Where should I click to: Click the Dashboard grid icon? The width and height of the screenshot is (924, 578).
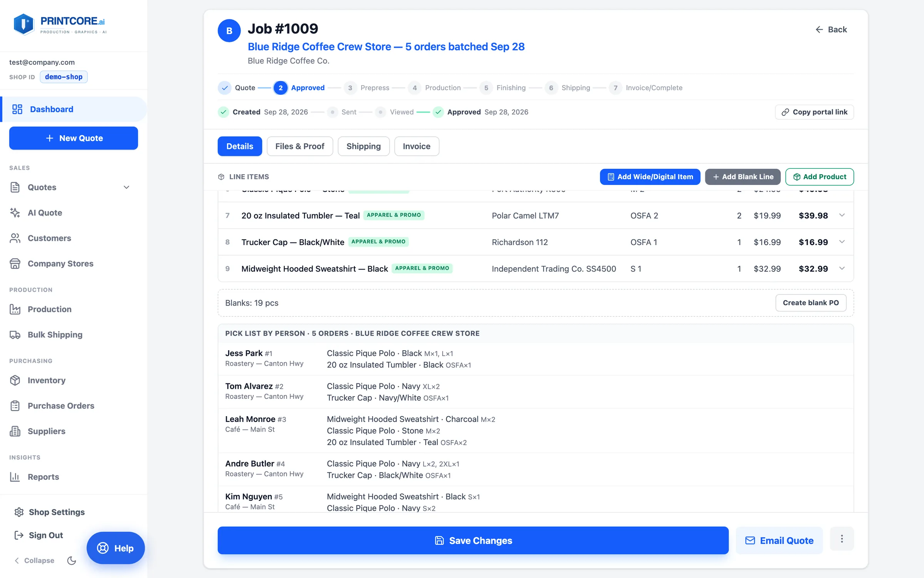[17, 109]
